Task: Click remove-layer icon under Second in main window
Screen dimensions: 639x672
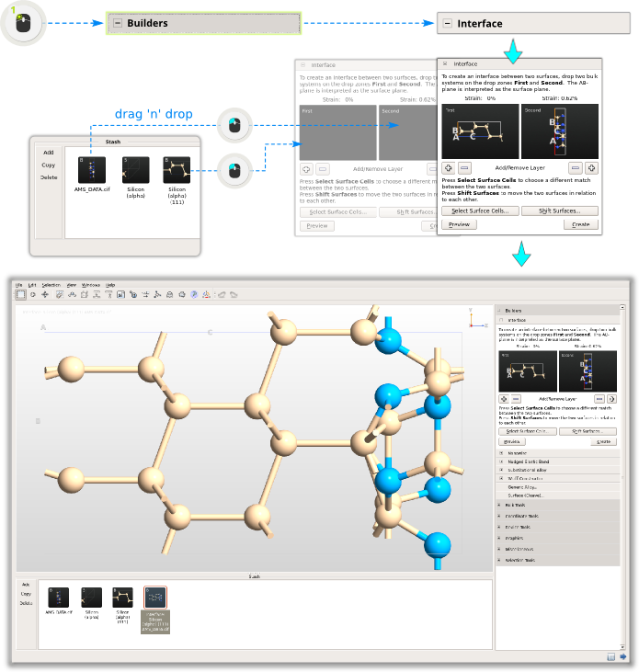Action: (599, 399)
